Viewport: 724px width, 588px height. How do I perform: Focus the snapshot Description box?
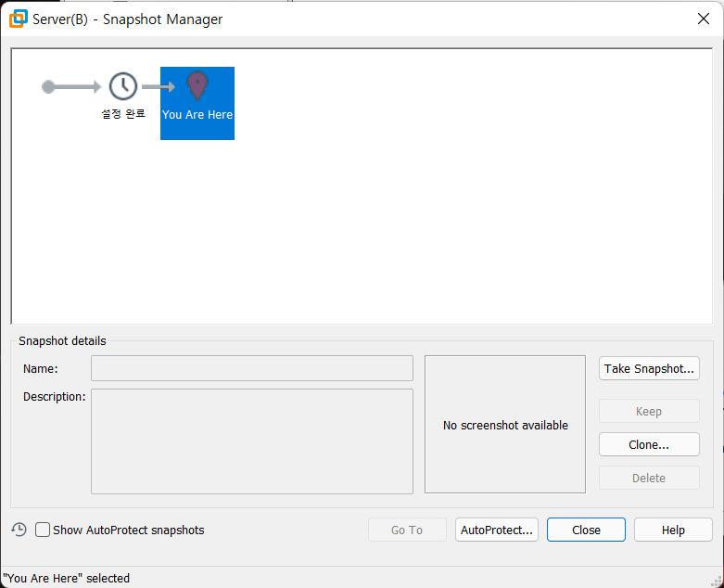click(x=251, y=441)
